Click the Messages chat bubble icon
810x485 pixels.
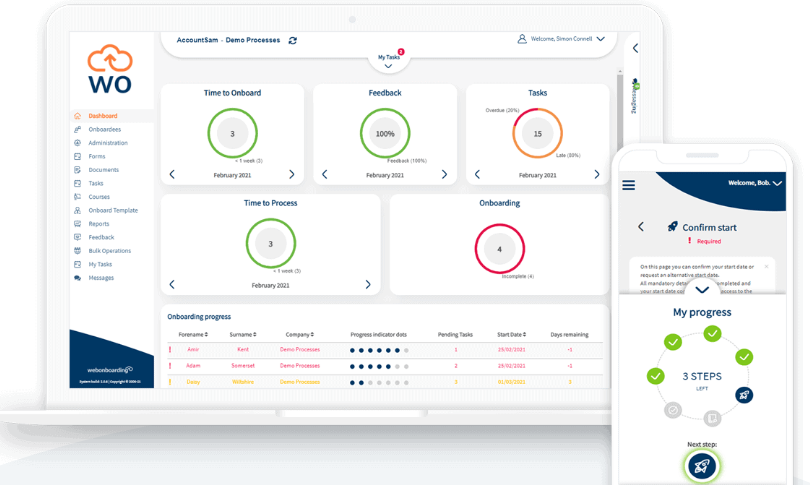78,278
